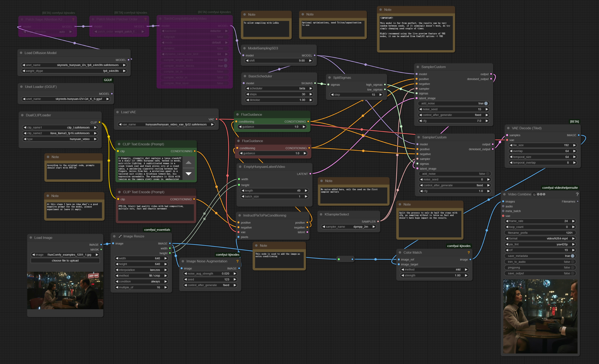Screen dimensions: 599x364
Task: Open the scheduler dropdown in BasicScheduler node
Action: click(279, 88)
